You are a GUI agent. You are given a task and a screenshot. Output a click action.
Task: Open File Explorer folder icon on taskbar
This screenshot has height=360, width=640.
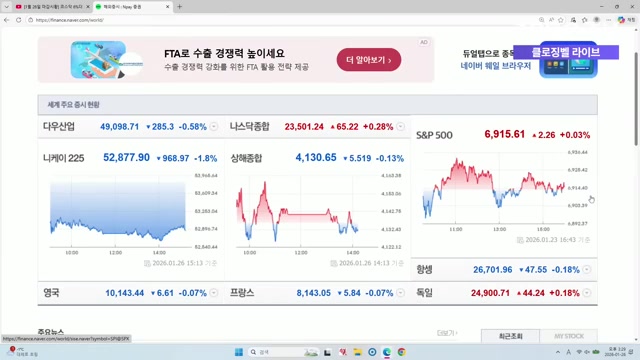pos(358,352)
